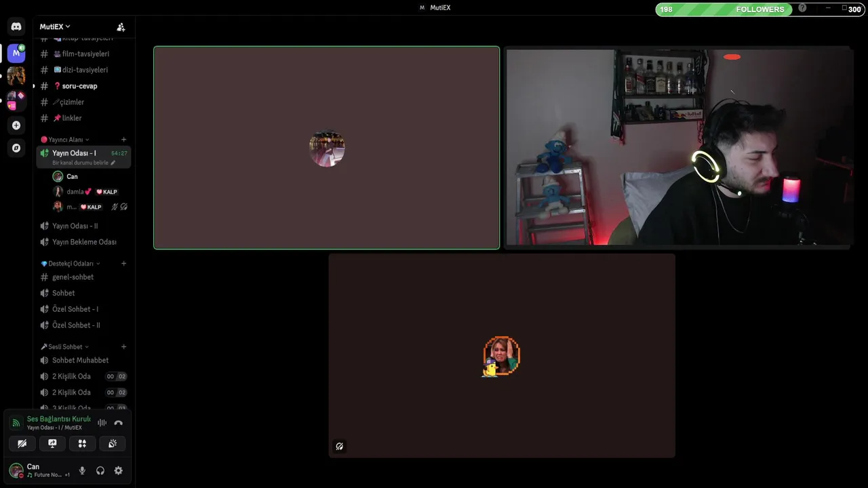868x488 pixels.
Task: Create channel in Destekçi Odaları
Action: coord(123,264)
